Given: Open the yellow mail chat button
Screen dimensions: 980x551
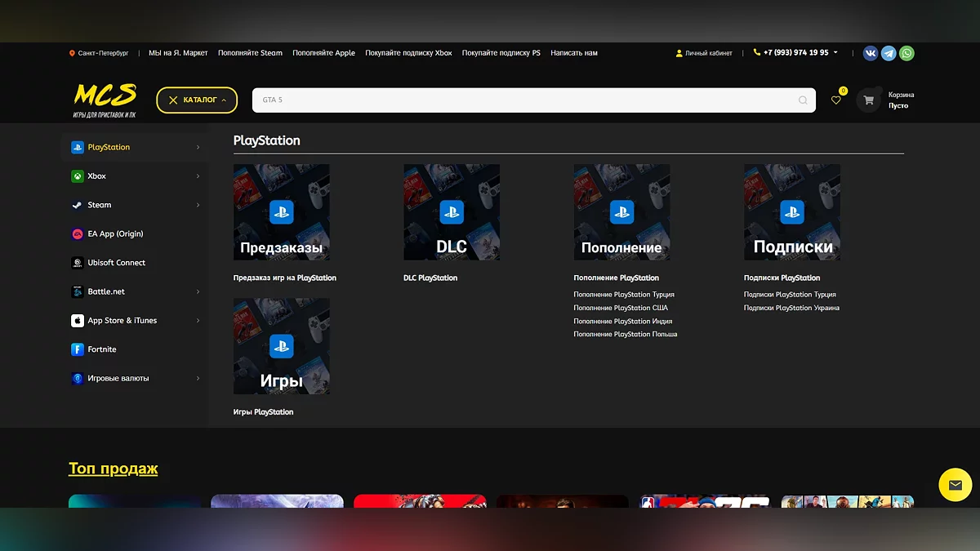Looking at the screenshot, I should pyautogui.click(x=955, y=485).
